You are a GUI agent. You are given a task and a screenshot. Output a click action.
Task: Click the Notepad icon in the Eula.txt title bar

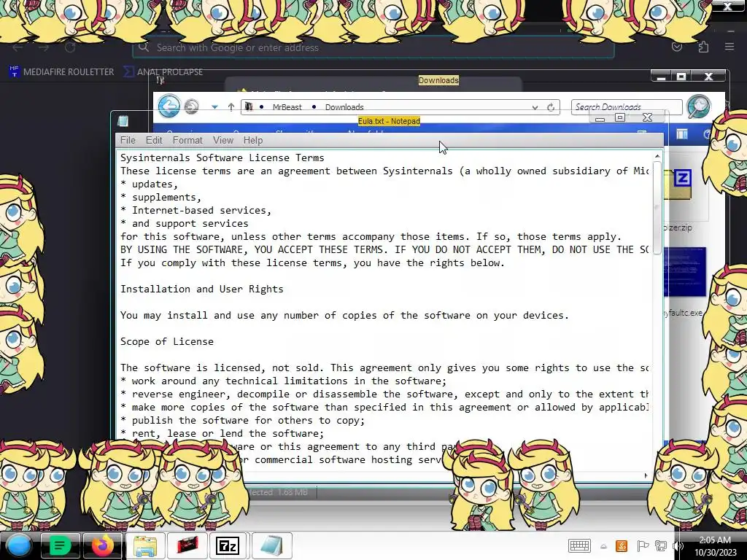pyautogui.click(x=123, y=121)
